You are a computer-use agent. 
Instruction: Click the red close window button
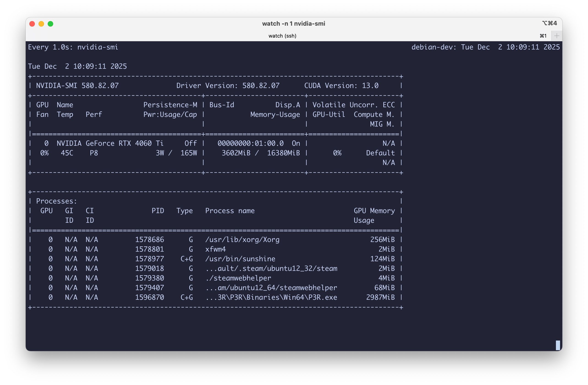32,24
